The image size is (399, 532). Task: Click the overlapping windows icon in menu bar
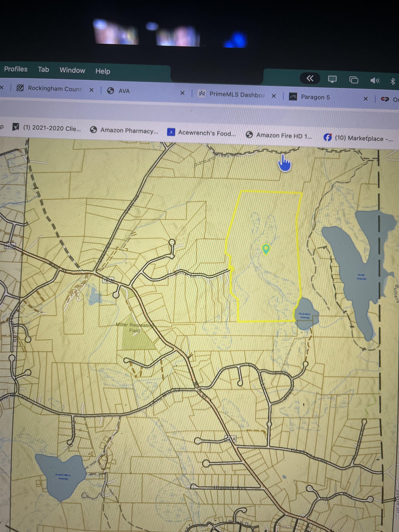[x=353, y=80]
